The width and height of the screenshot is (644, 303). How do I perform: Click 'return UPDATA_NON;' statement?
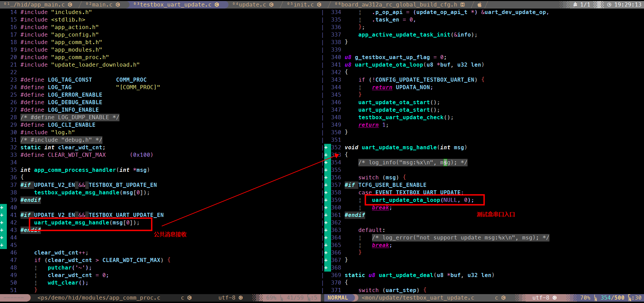(403, 87)
